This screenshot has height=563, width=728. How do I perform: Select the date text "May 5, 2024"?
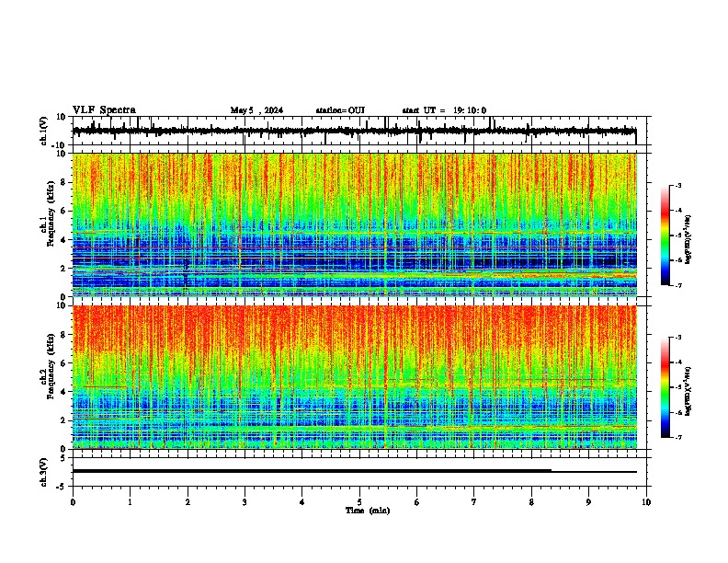point(256,110)
